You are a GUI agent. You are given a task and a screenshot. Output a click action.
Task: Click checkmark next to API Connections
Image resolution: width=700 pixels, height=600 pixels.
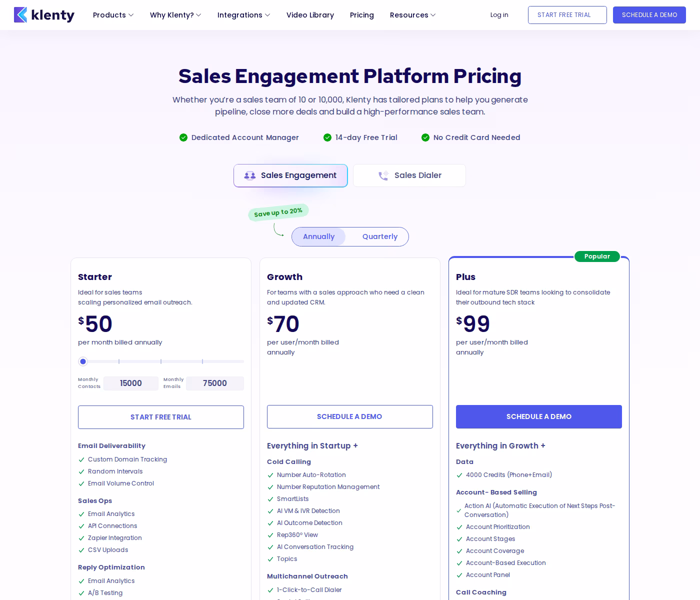click(81, 526)
